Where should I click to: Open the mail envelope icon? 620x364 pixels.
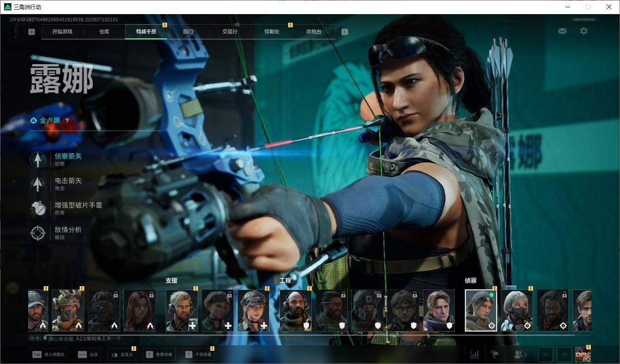562,31
